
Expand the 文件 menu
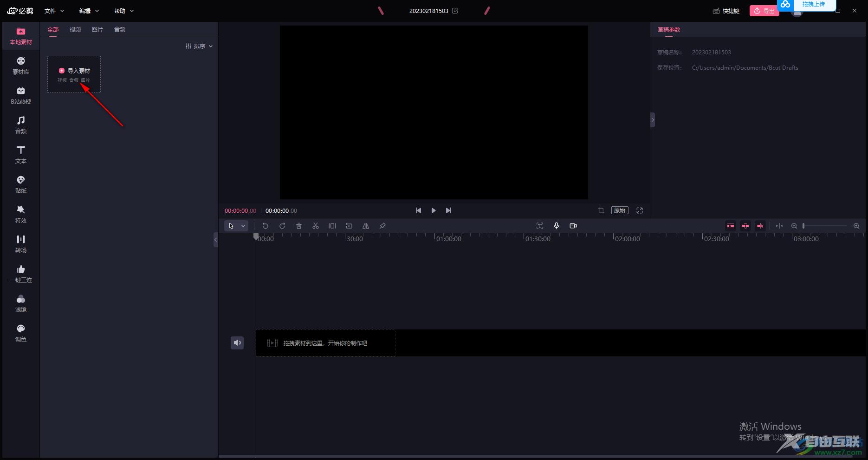pyautogui.click(x=54, y=11)
